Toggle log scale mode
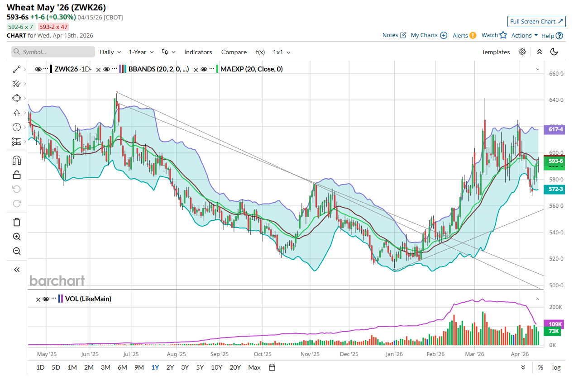The height and width of the screenshot is (380, 588). pos(556,367)
